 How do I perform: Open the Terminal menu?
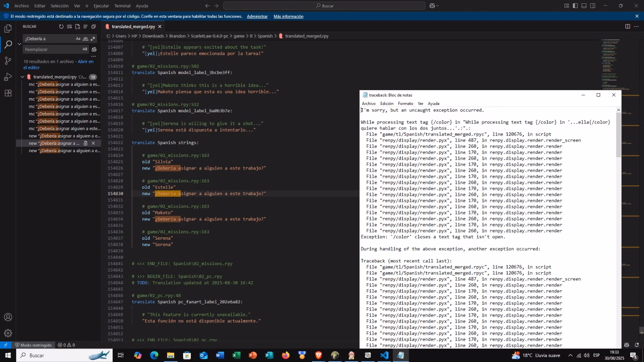click(122, 6)
